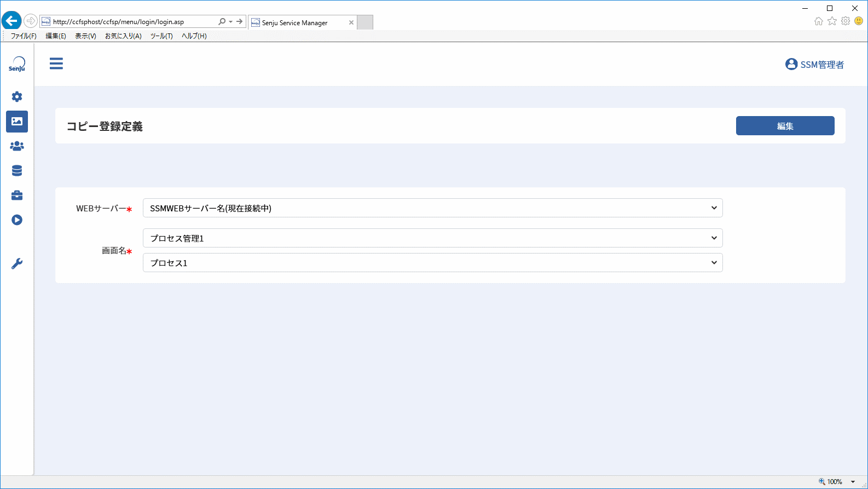Click the SSM管理者 user avatar icon
Screen dimensions: 868x489
791,64
